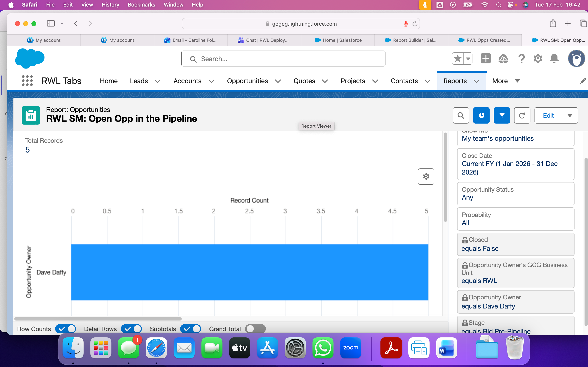Click the refresh report button
The width and height of the screenshot is (588, 367).
[x=522, y=116]
